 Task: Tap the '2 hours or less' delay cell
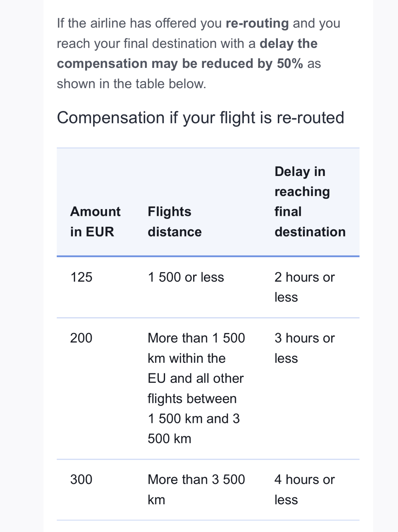304,287
